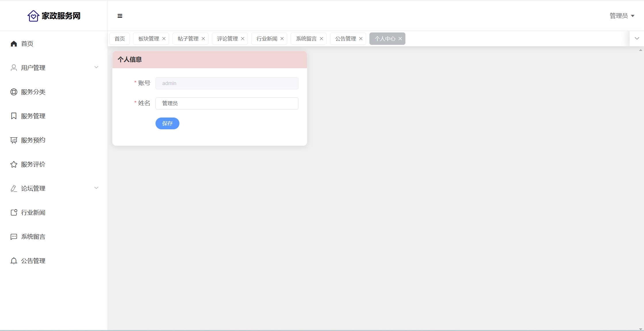Close the 个人中心 tab
The image size is (644, 331).
click(x=400, y=39)
